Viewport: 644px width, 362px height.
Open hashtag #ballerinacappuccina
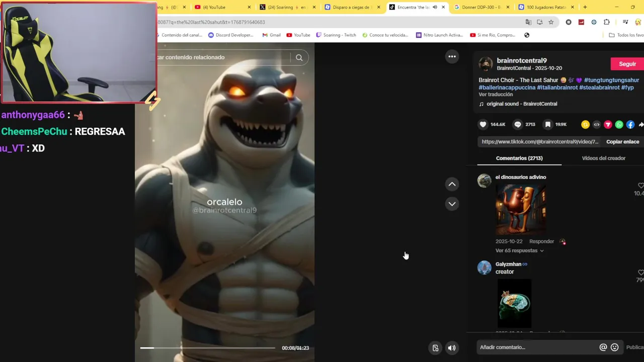pos(507,87)
